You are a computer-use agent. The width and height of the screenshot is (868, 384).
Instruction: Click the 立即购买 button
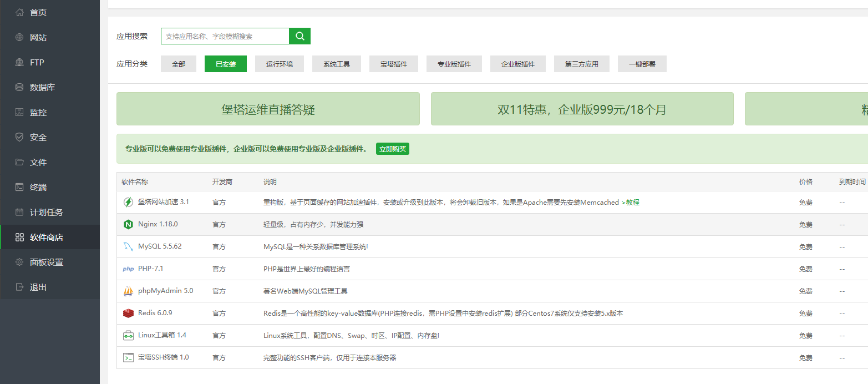click(393, 149)
